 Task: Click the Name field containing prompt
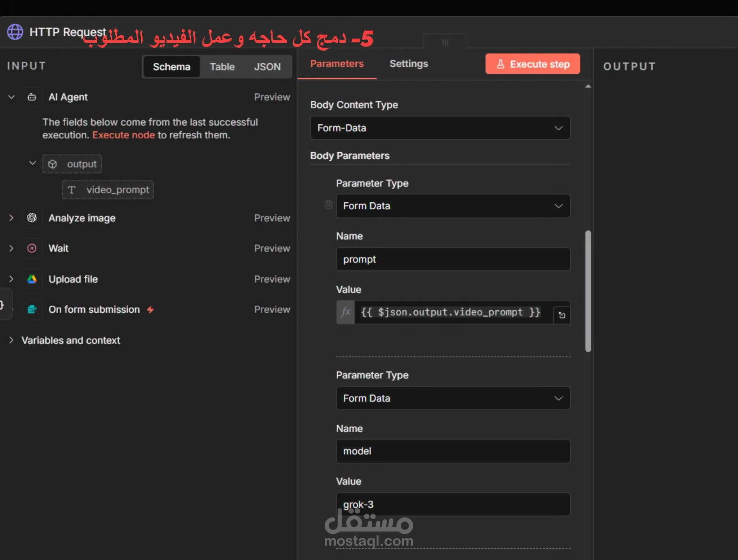tap(453, 259)
